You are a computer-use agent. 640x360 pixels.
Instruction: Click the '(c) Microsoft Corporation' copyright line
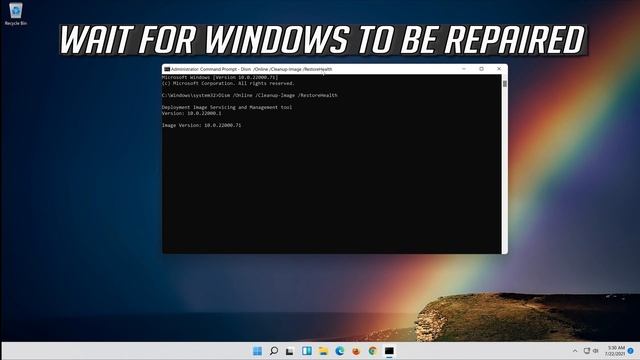(x=228, y=83)
